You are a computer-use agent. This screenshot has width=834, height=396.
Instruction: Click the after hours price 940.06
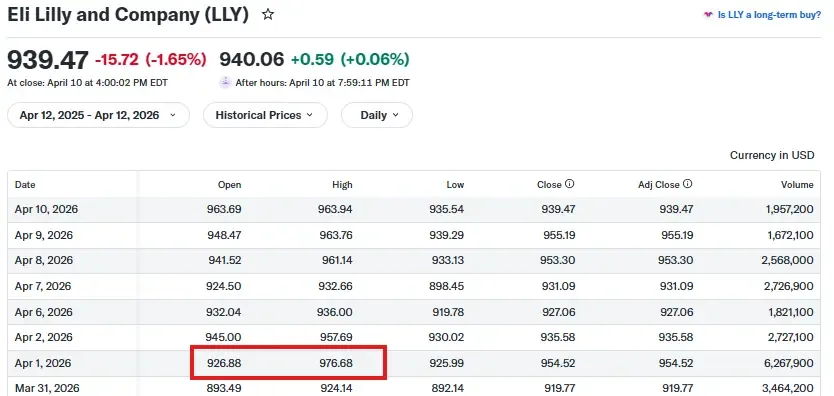pyautogui.click(x=252, y=59)
